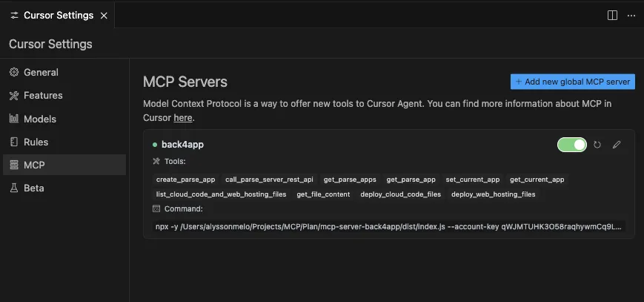Click the Features wrench icon
This screenshot has height=302, width=644.
click(x=14, y=96)
